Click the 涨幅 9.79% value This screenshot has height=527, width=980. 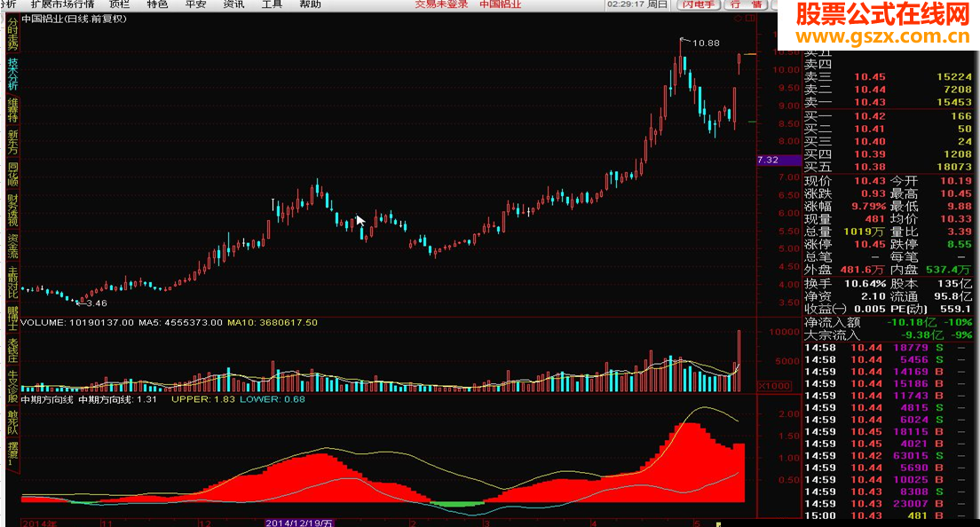[x=869, y=206]
